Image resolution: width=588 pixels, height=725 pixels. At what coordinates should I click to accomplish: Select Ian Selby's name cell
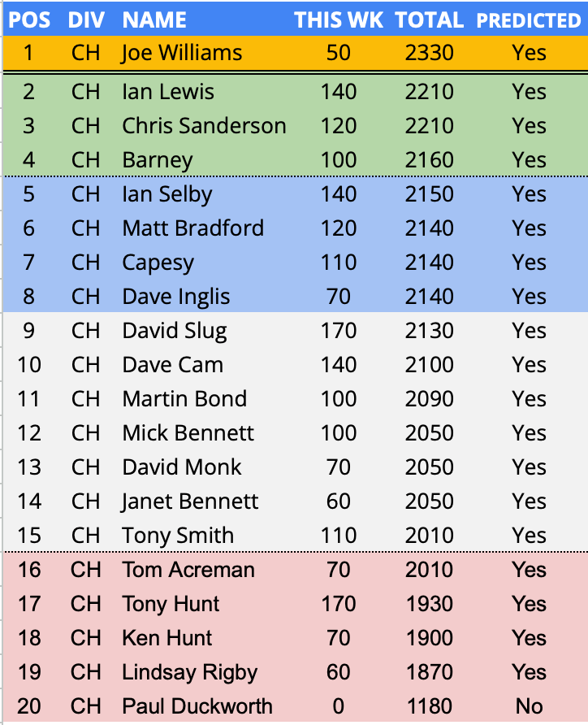[x=167, y=194]
